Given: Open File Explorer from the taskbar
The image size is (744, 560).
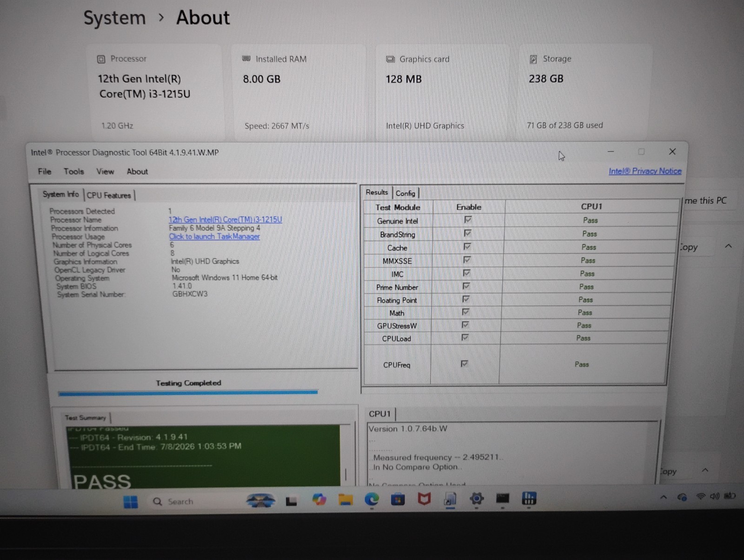Looking at the screenshot, I should 345,500.
